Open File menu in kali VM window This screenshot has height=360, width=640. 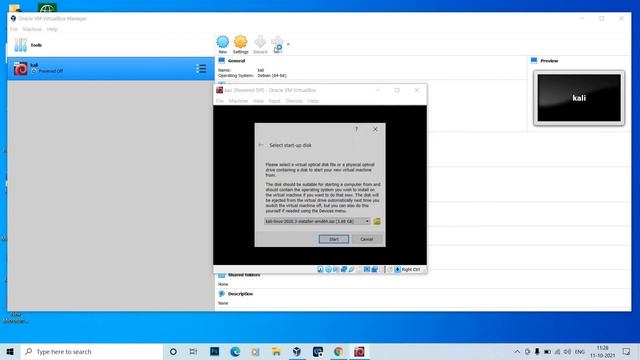coord(220,101)
